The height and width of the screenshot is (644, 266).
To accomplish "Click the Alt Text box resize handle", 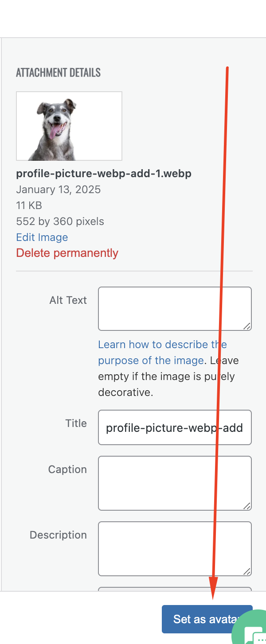I will coord(247,326).
